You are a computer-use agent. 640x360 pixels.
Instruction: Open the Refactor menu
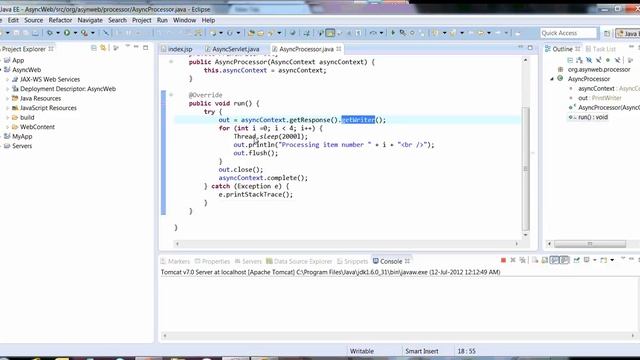[60, 20]
